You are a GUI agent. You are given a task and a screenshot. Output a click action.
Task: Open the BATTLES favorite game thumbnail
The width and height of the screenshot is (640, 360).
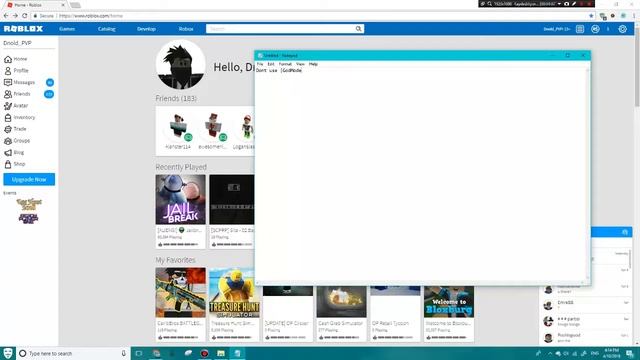tap(180, 293)
